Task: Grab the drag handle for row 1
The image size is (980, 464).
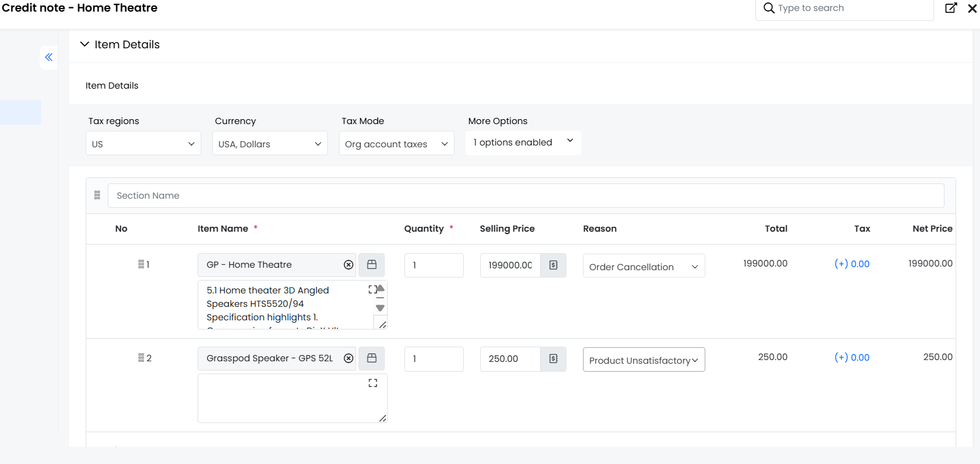Action: pyautogui.click(x=141, y=265)
